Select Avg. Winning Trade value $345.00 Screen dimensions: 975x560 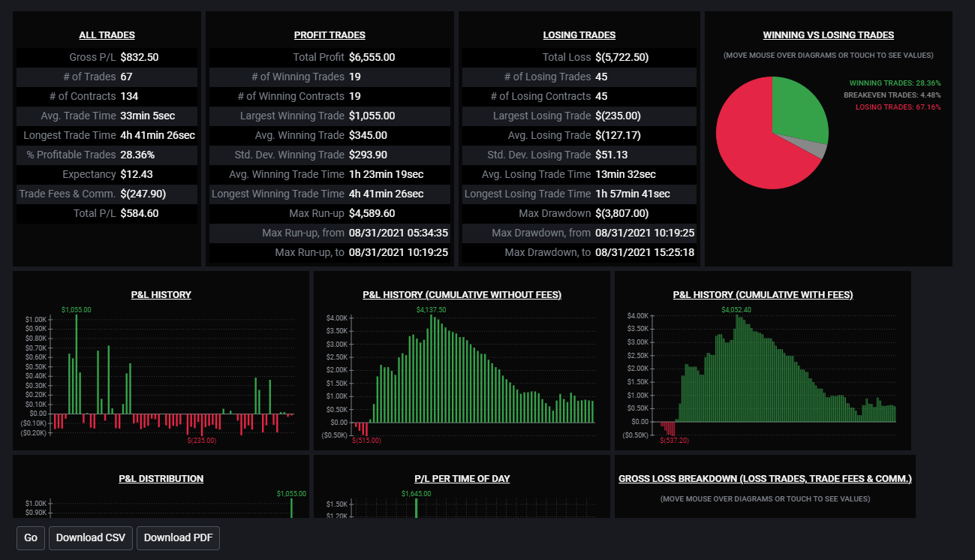[369, 135]
